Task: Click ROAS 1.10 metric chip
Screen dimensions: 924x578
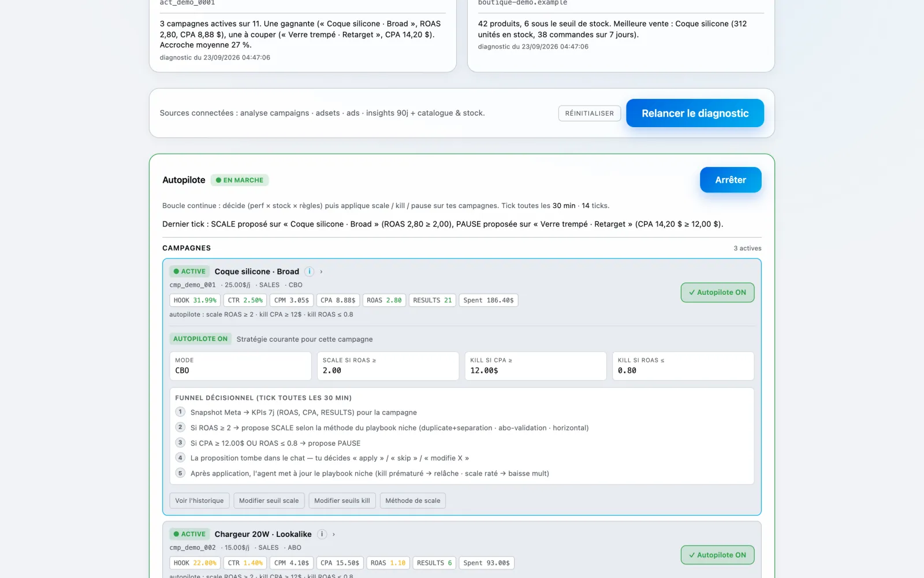Action: pos(388,563)
